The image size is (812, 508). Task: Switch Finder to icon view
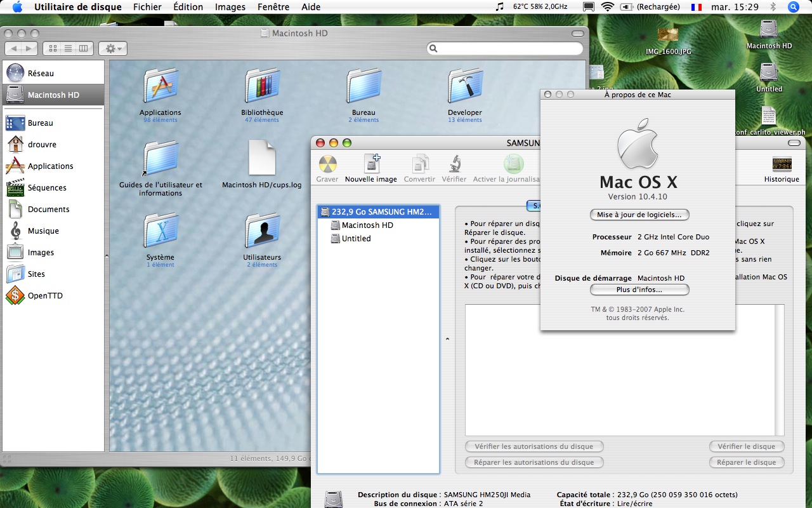click(52, 48)
